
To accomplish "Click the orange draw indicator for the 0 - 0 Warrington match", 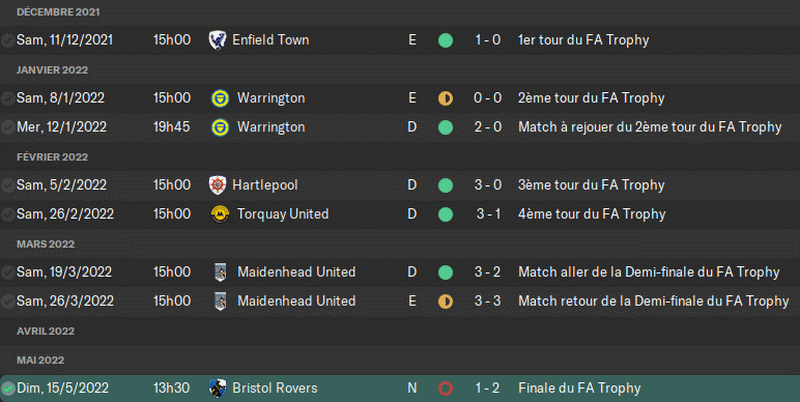I will 445,98.
